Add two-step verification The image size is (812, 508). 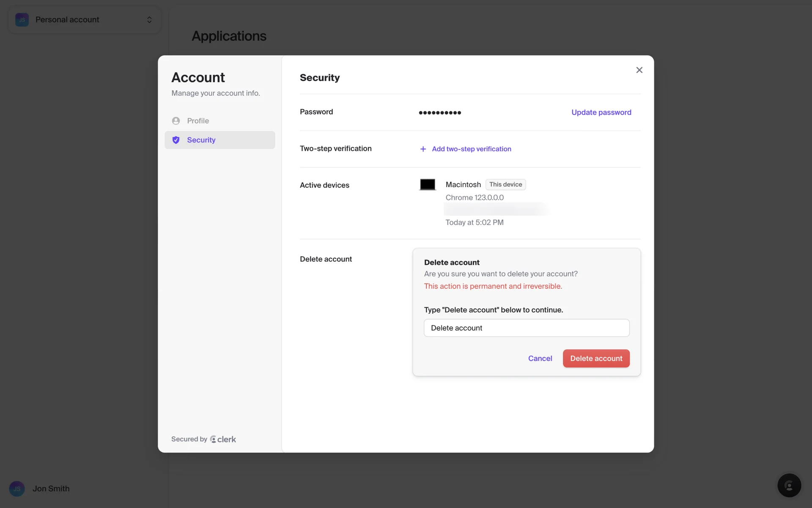[x=471, y=149]
